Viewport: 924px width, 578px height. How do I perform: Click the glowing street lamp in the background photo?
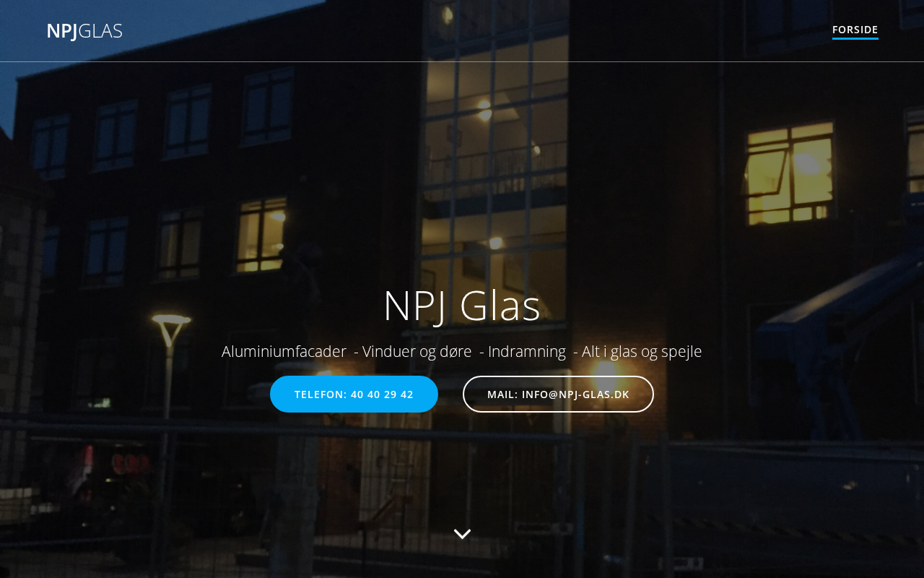point(170,319)
